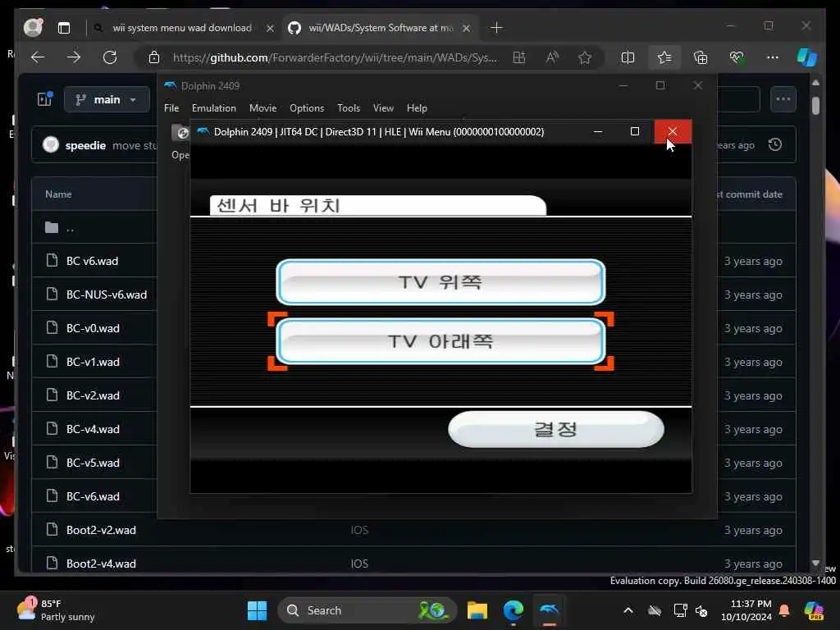840x630 pixels.
Task: Select the TV 아래쪽 sensor bar option
Action: (441, 341)
